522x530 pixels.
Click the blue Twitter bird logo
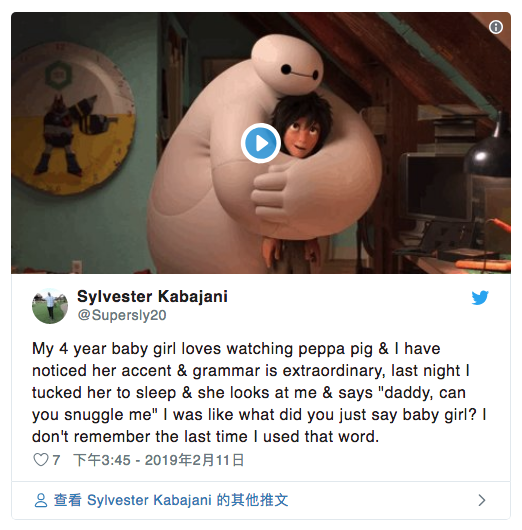click(480, 297)
